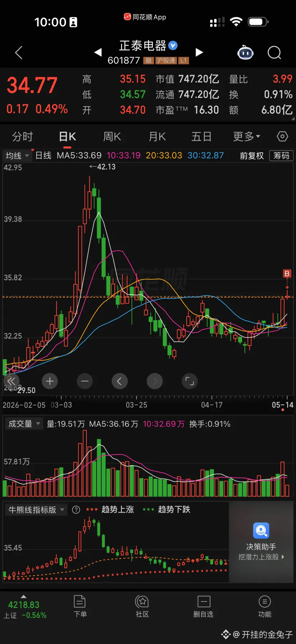
Task: Open 社区 community star icon
Action: [142, 601]
